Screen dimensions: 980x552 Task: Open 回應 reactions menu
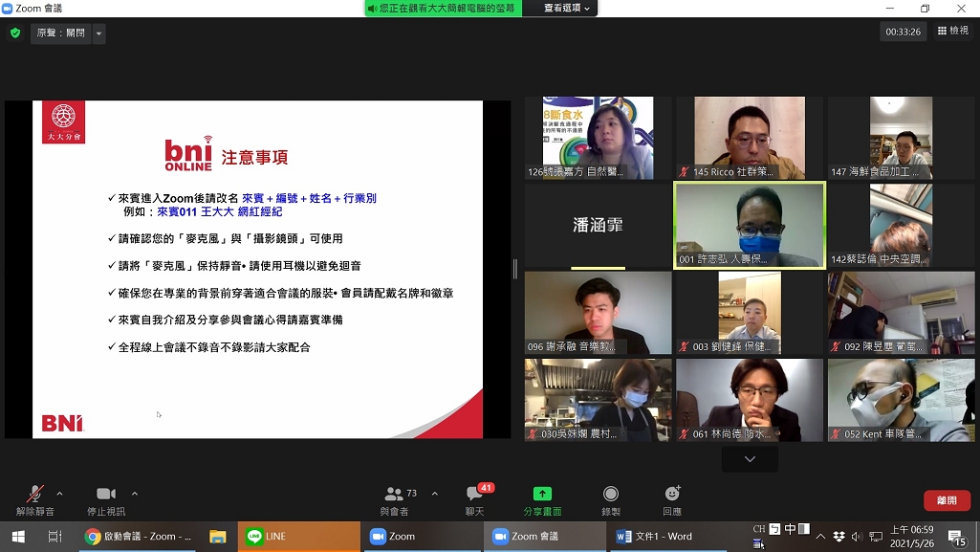tap(672, 500)
